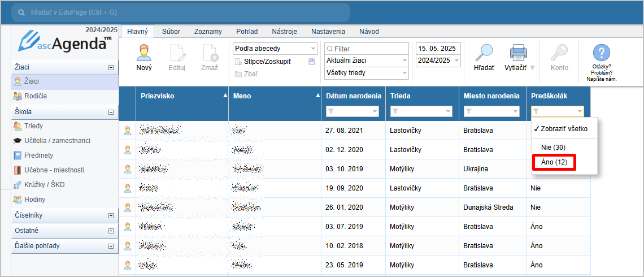The image size is (644, 277).
Task: Switch to the Zoznamy tab
Action: click(208, 32)
